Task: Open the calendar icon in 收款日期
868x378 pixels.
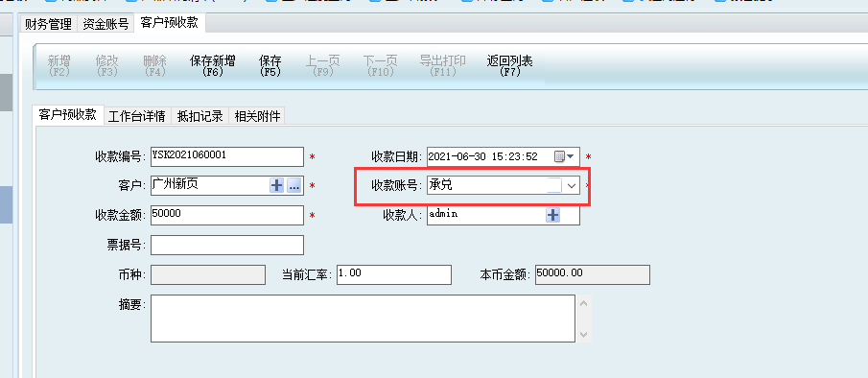Action: [559, 156]
